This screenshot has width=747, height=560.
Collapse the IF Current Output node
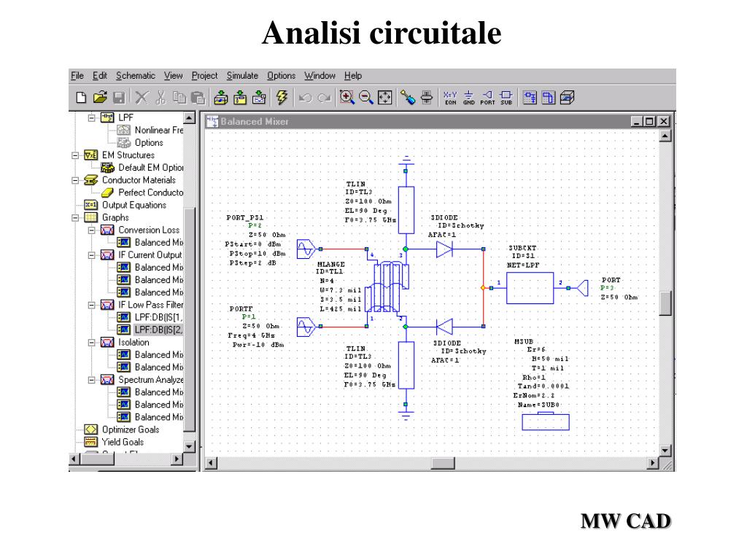pos(91,255)
